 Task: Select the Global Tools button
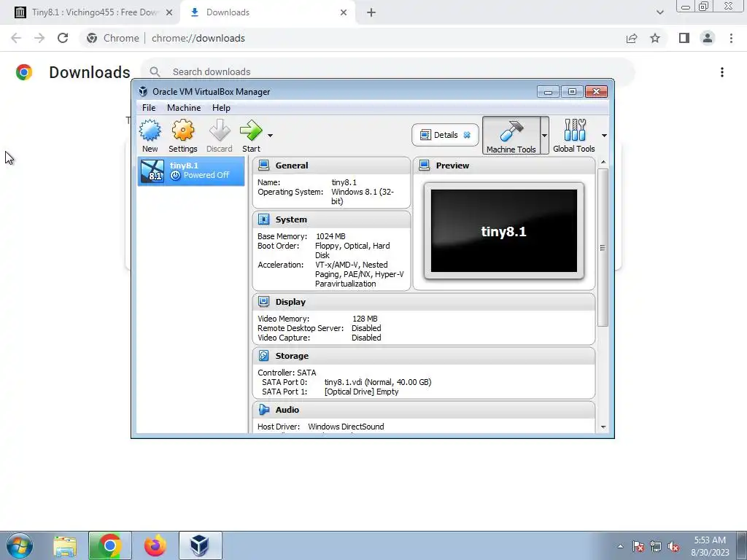pos(574,136)
